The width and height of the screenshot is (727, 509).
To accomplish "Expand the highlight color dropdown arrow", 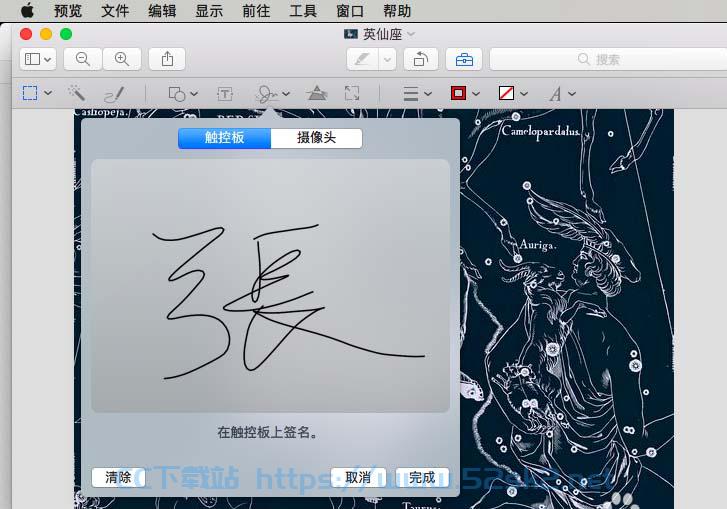I will 388,59.
